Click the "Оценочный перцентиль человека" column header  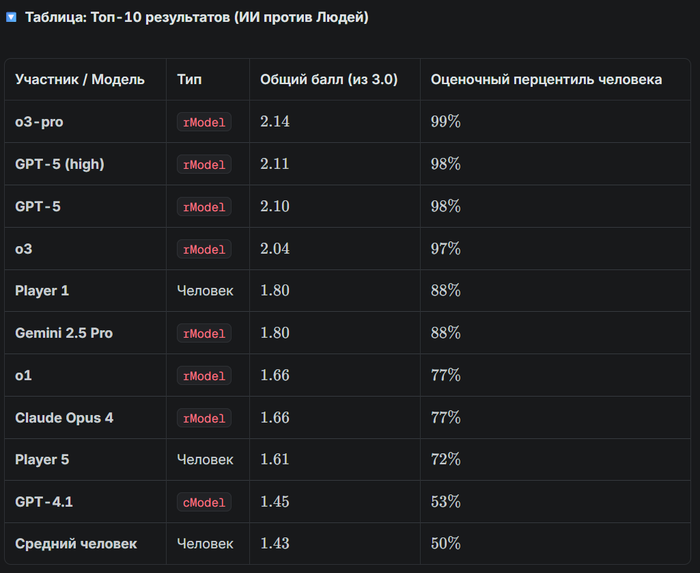click(x=546, y=79)
